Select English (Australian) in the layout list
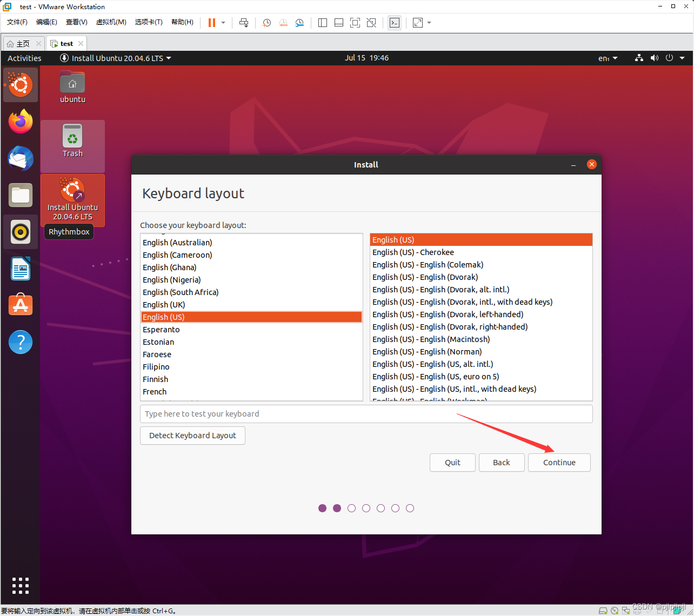 click(251, 243)
